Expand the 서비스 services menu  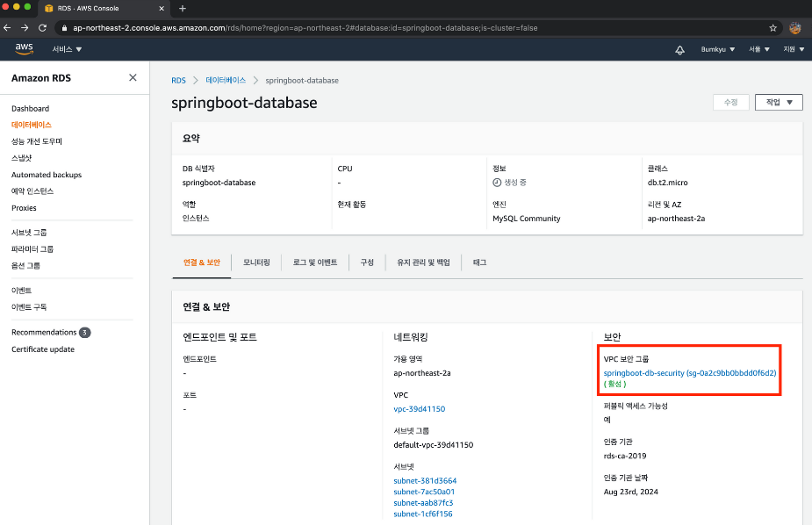pos(67,49)
